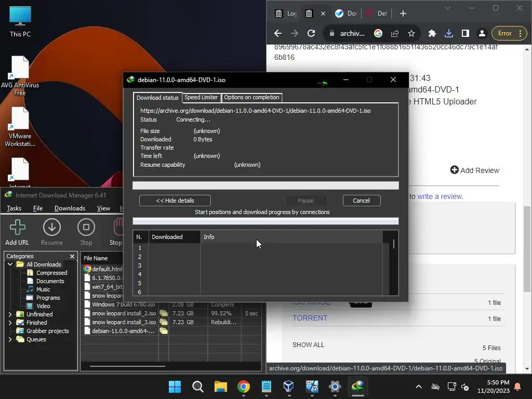Toggle Chrome side panel icon

click(x=465, y=33)
